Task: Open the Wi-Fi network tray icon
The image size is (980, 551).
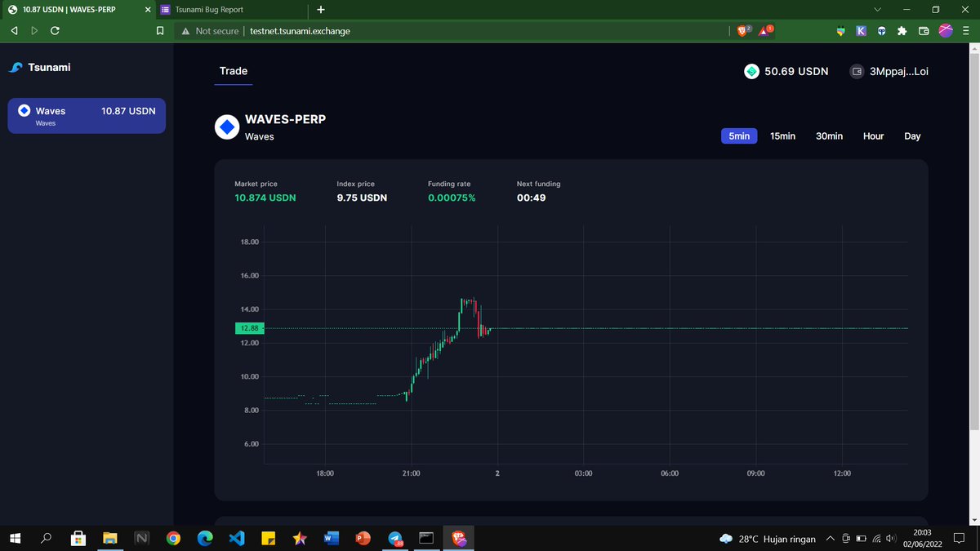Action: [876, 539]
